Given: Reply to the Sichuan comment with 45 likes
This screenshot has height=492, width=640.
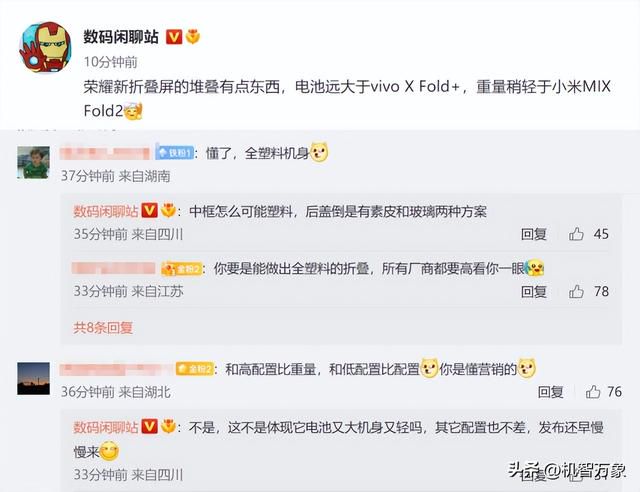Looking at the screenshot, I should click(533, 234).
